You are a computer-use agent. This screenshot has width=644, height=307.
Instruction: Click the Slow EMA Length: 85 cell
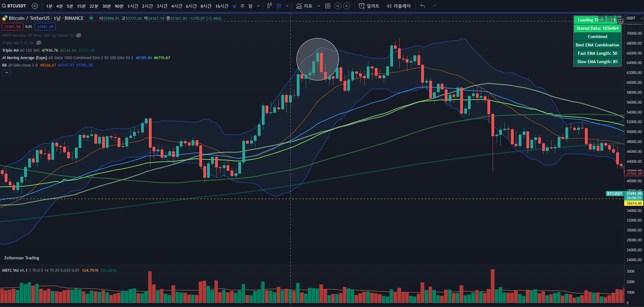(x=597, y=62)
